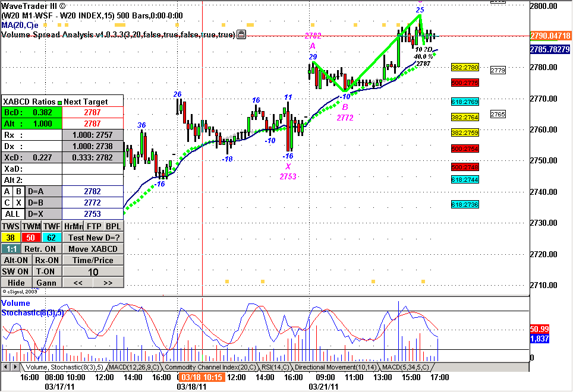573x392 pixels.
Task: Click the Alt : 1.000 ratio cell
Action: click(x=32, y=124)
